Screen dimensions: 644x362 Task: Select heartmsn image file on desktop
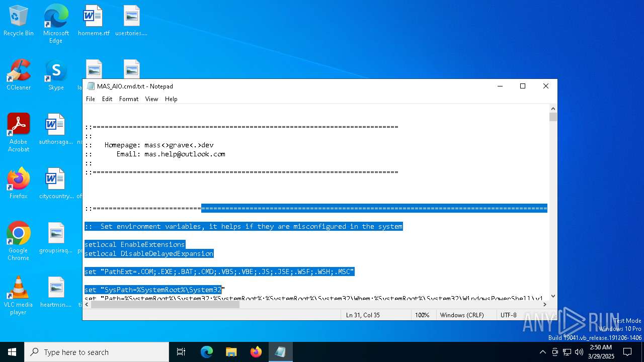(x=56, y=292)
